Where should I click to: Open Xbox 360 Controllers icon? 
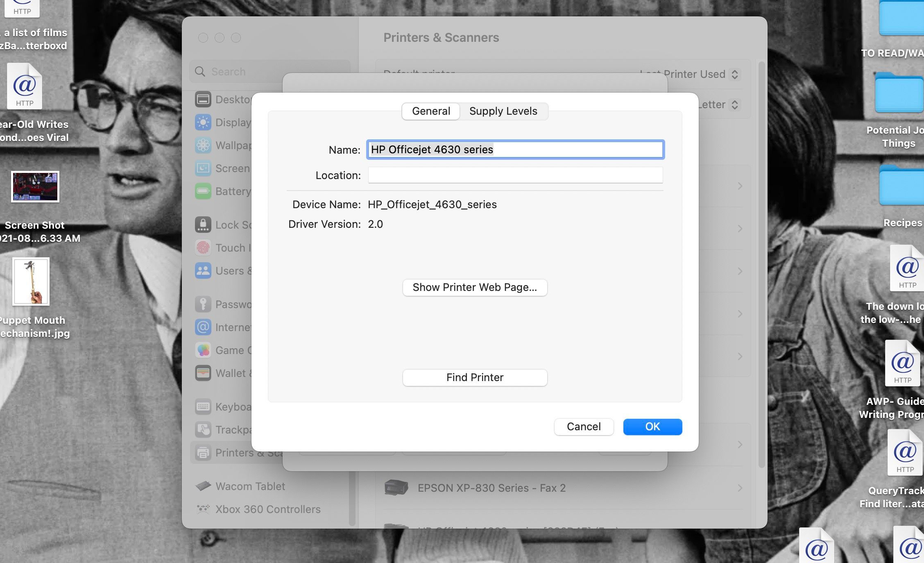[203, 509]
